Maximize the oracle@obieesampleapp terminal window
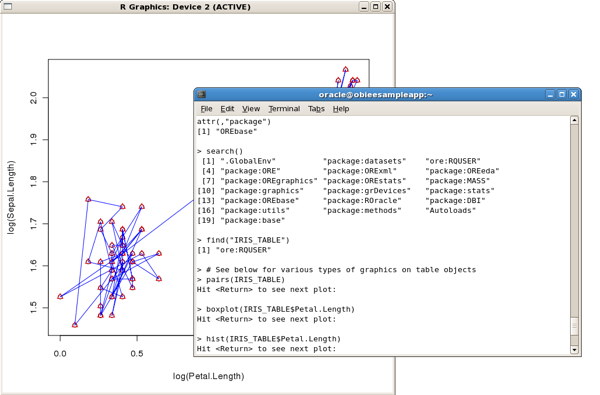 (x=562, y=95)
